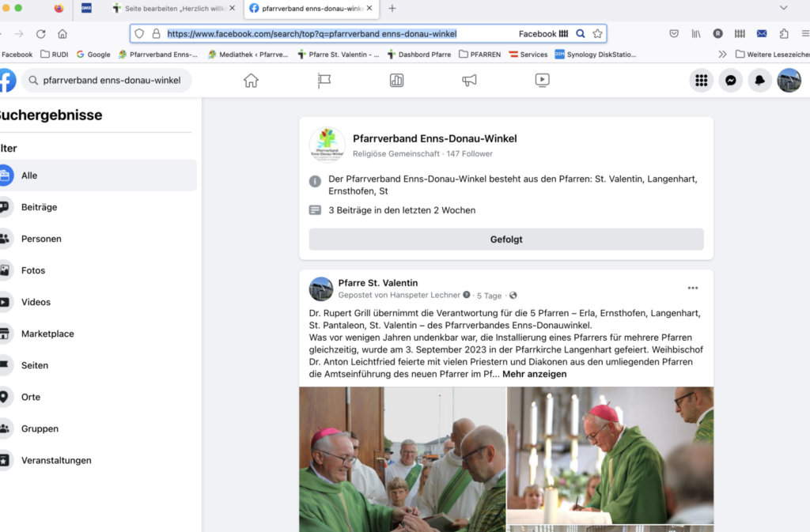Close the pfarrverband enns-donau-winkel tab
The height and width of the screenshot is (532, 810).
369,8
